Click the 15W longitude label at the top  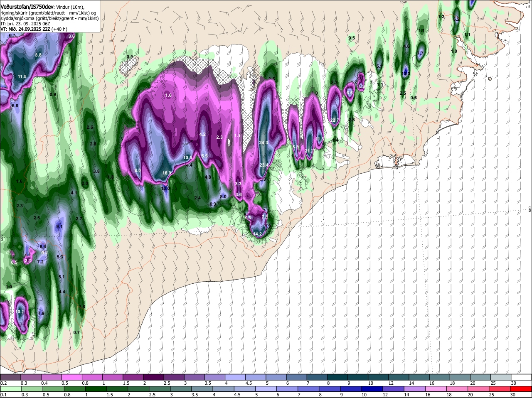tap(403, 2)
